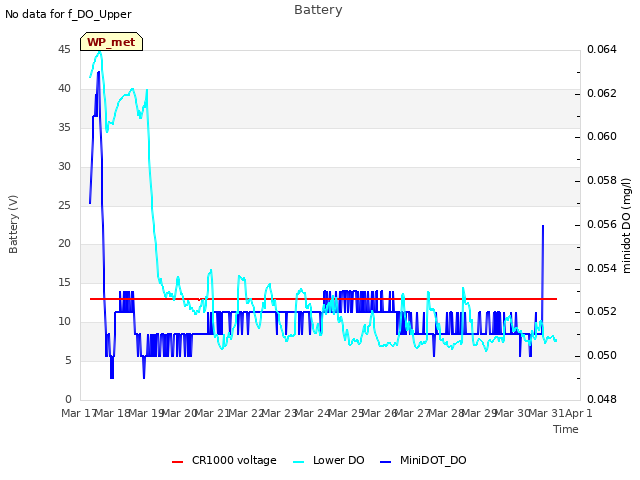Click the Apr 1 x-axis tick label

point(578,413)
